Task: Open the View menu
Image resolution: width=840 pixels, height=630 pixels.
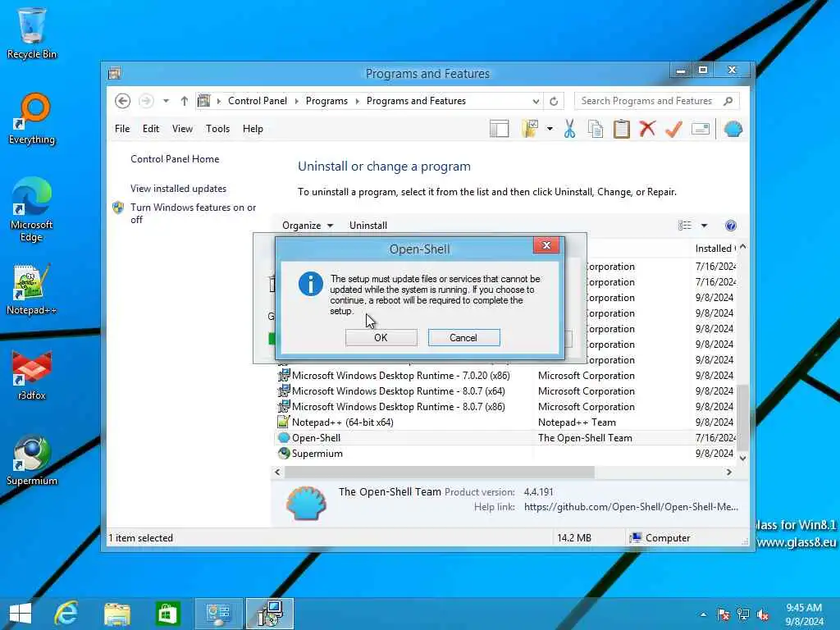Action: [x=182, y=129]
